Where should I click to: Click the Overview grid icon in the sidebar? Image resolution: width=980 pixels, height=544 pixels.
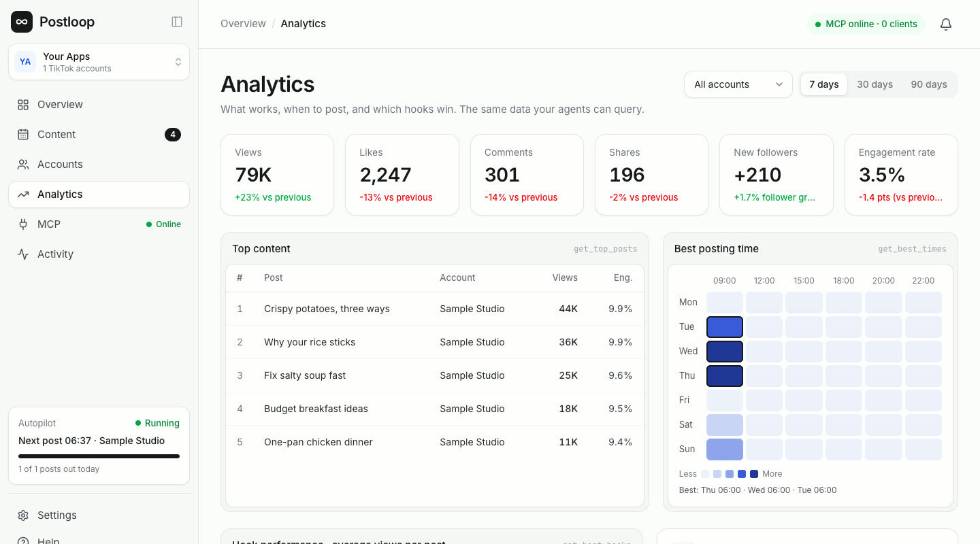[23, 104]
